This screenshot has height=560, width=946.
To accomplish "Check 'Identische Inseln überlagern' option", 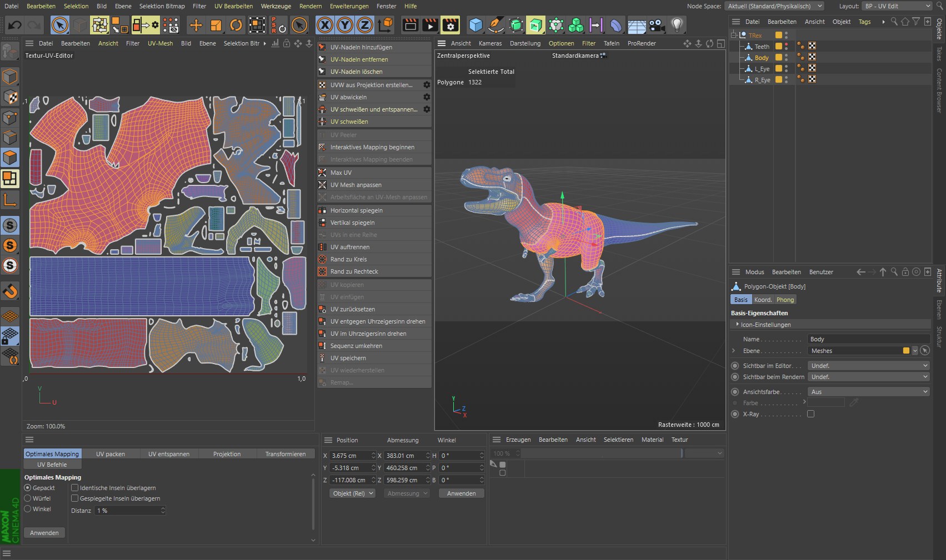I will tap(74, 488).
